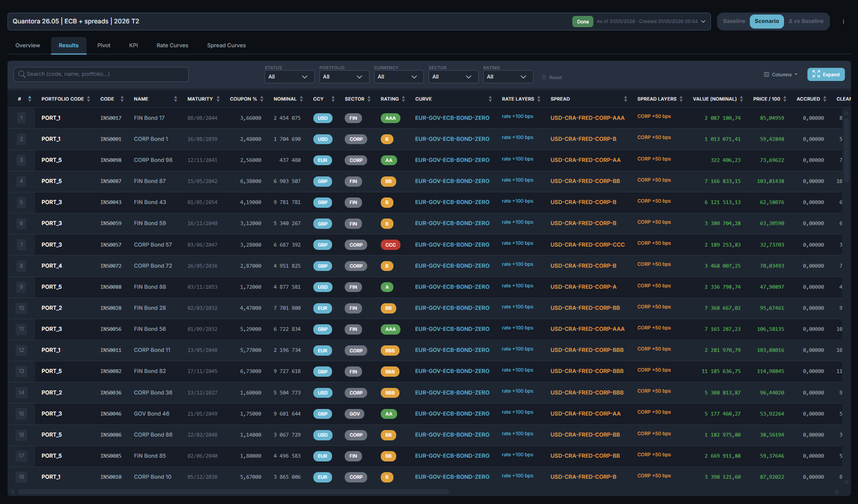Click the Reset filters icon

pos(544,77)
